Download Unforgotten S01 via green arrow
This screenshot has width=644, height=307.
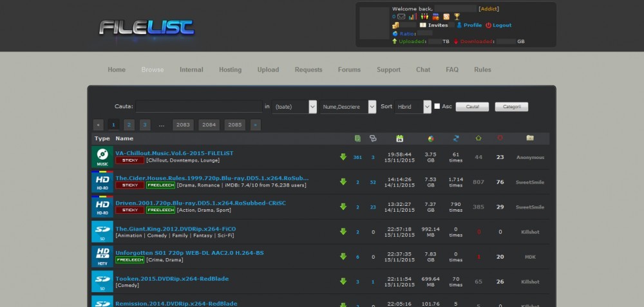(343, 257)
